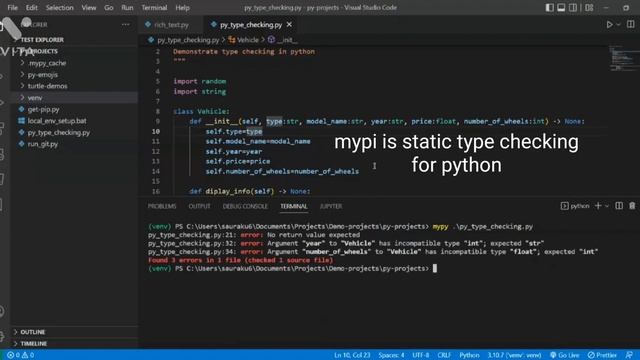The image size is (640, 360).
Task: Click the Vehicle class breadcrumb
Action: [x=243, y=40]
